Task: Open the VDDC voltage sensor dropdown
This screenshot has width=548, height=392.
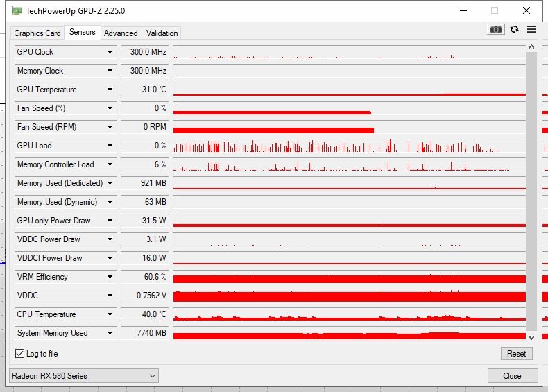Action: pos(110,296)
